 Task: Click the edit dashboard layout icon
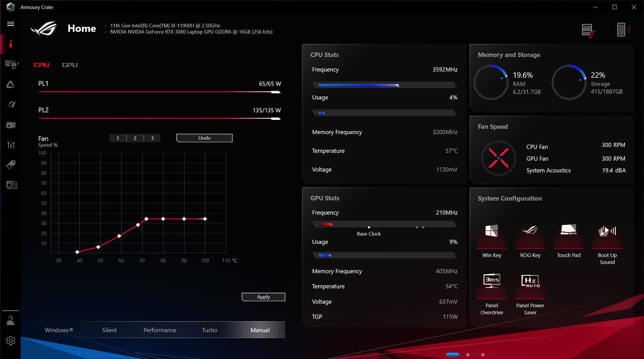588,31
